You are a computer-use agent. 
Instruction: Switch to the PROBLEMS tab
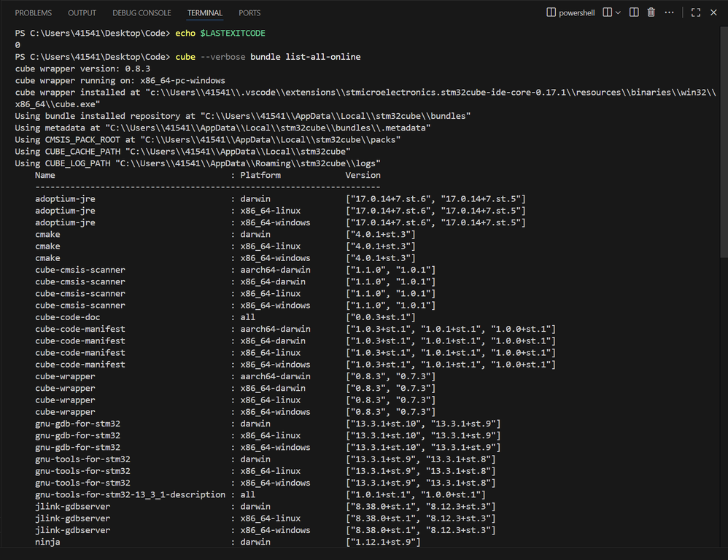coord(34,13)
